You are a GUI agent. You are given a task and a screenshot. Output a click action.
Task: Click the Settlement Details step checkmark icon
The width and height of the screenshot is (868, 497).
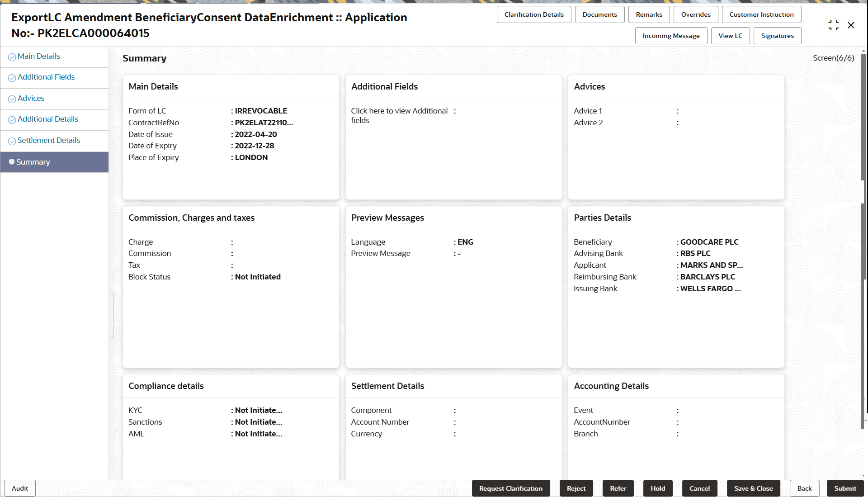click(x=12, y=141)
